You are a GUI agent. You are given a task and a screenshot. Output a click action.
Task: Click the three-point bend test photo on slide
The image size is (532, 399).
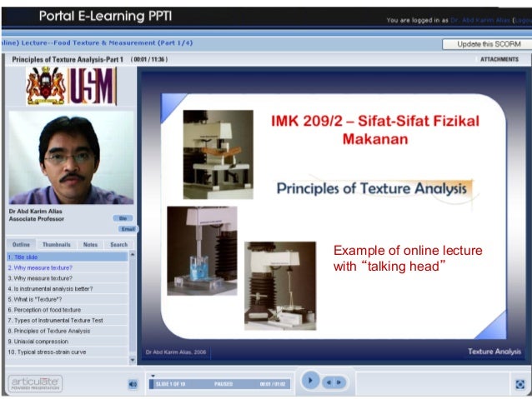coord(218,154)
